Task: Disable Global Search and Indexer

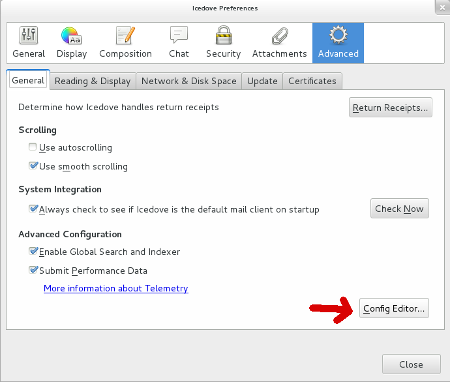Action: [x=33, y=251]
